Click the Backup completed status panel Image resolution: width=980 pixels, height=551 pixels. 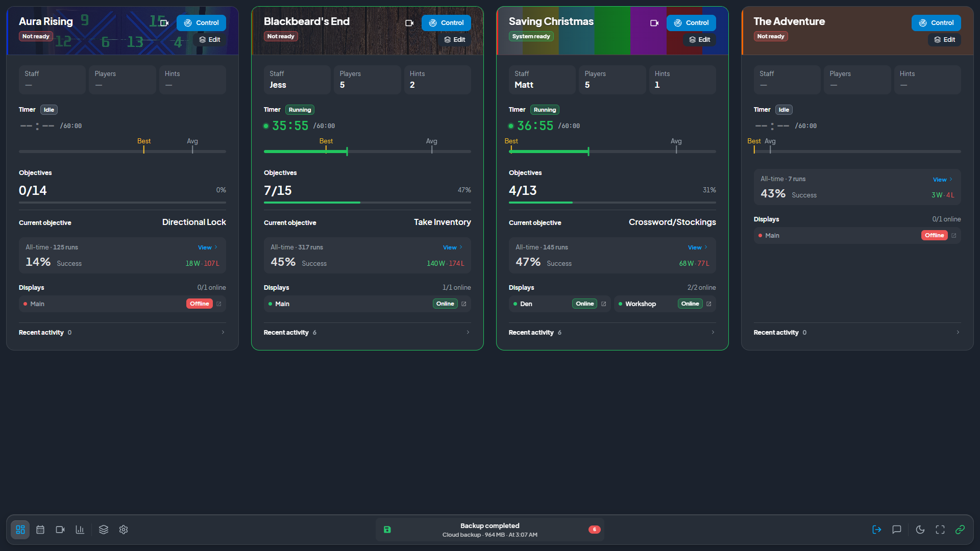click(490, 530)
